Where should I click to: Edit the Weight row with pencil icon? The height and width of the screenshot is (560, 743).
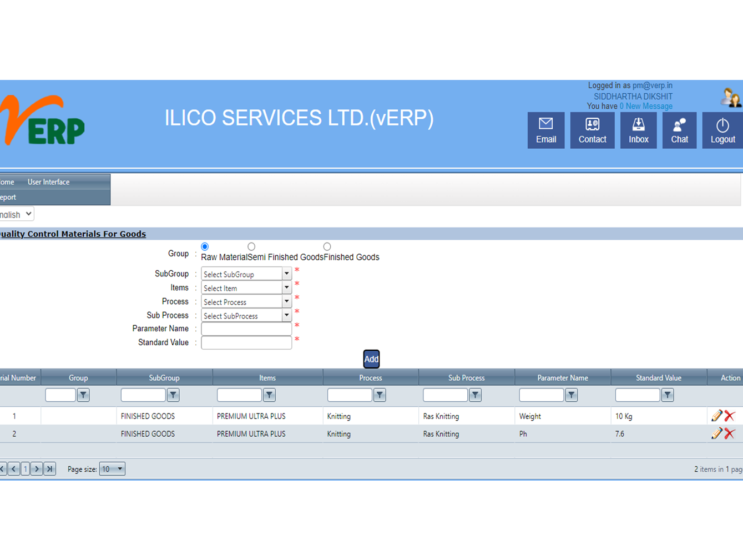[x=716, y=416]
